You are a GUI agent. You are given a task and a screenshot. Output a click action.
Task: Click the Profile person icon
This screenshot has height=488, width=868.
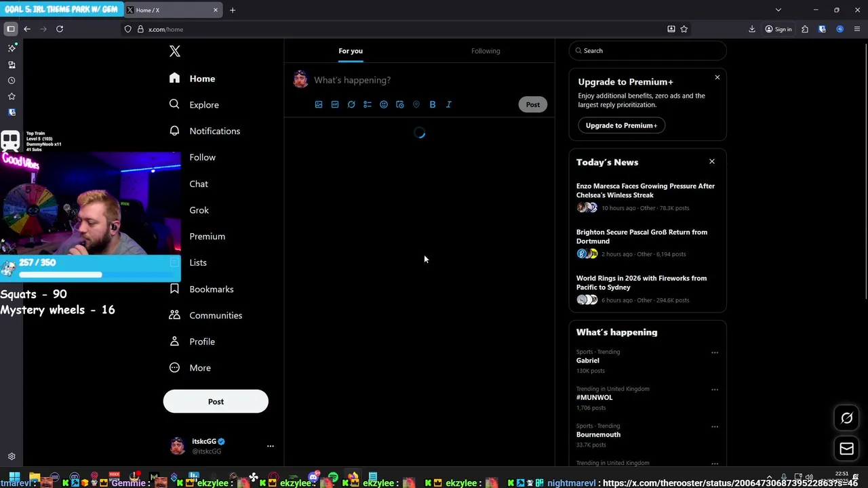(x=174, y=342)
